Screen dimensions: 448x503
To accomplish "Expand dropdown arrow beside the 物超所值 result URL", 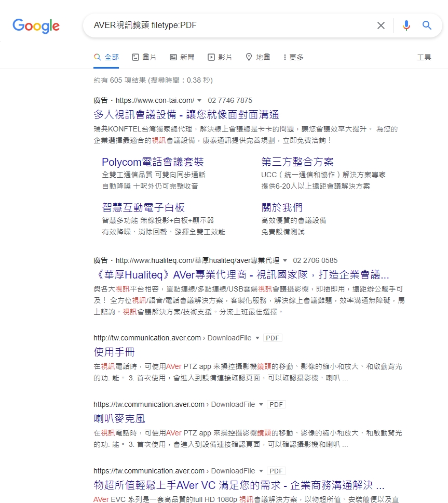I will 261,471.
